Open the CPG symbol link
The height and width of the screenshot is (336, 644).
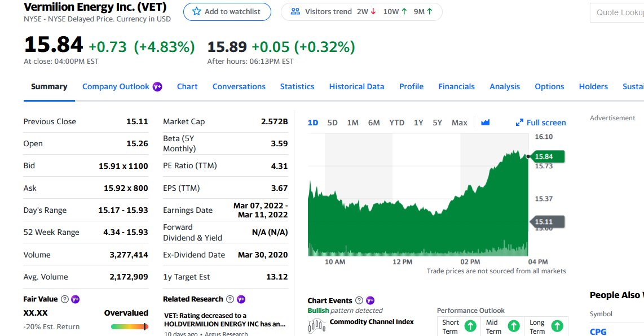click(598, 331)
